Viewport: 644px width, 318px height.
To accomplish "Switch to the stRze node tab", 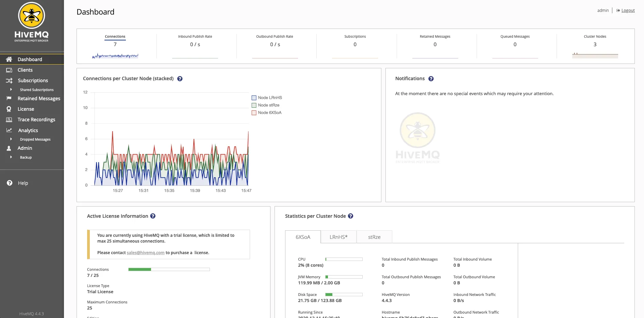I will point(374,237).
